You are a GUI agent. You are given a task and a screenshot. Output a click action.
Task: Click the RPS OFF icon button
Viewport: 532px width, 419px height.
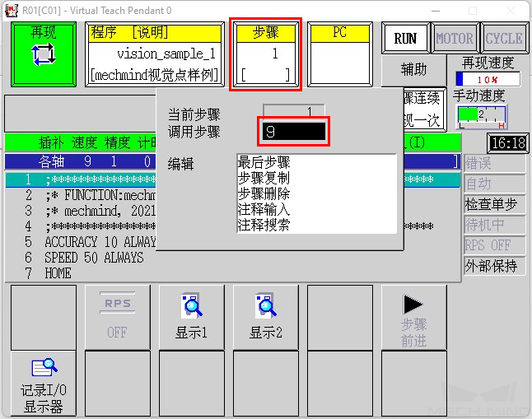pyautogui.click(x=118, y=317)
